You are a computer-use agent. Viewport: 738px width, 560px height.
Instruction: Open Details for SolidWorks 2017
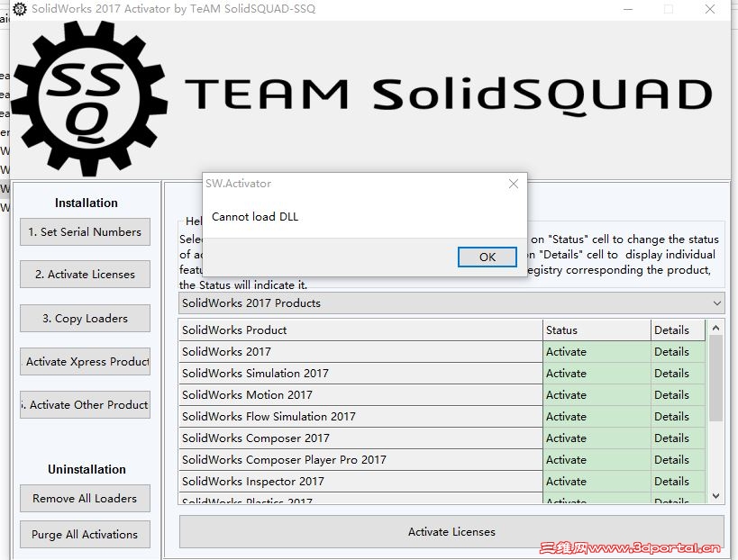pos(679,352)
